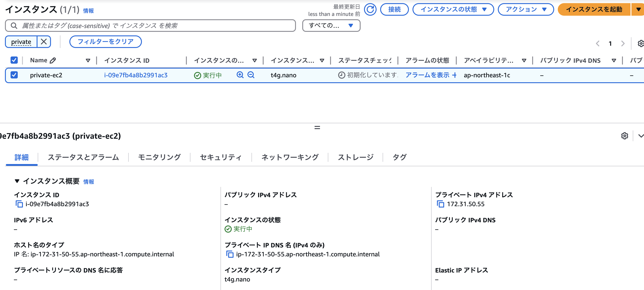Screen dimensions: 644x290
Task: Remove the private filter tag
Action: [44, 42]
